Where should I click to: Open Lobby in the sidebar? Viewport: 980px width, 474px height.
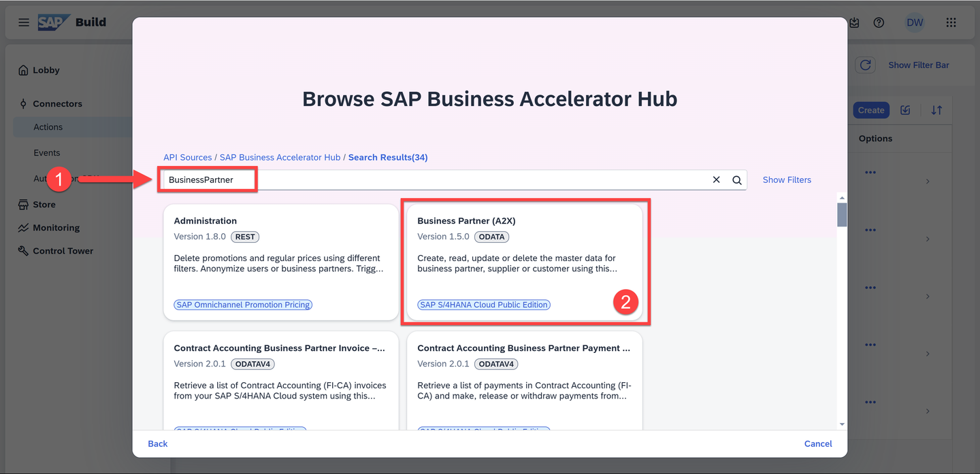click(46, 70)
